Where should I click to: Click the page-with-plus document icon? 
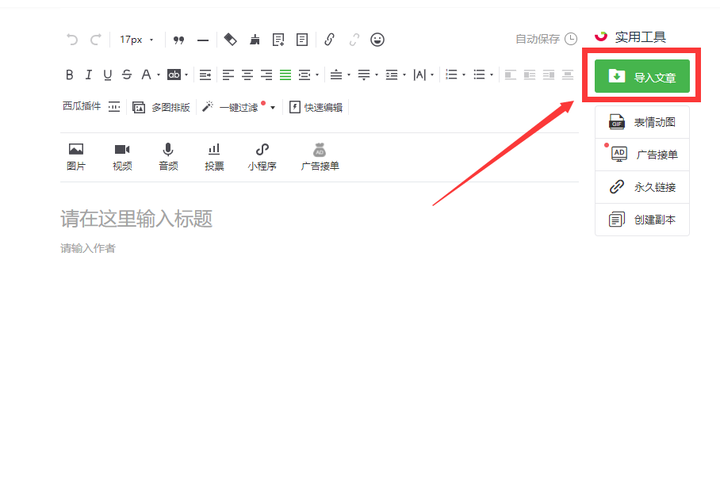pos(278,39)
